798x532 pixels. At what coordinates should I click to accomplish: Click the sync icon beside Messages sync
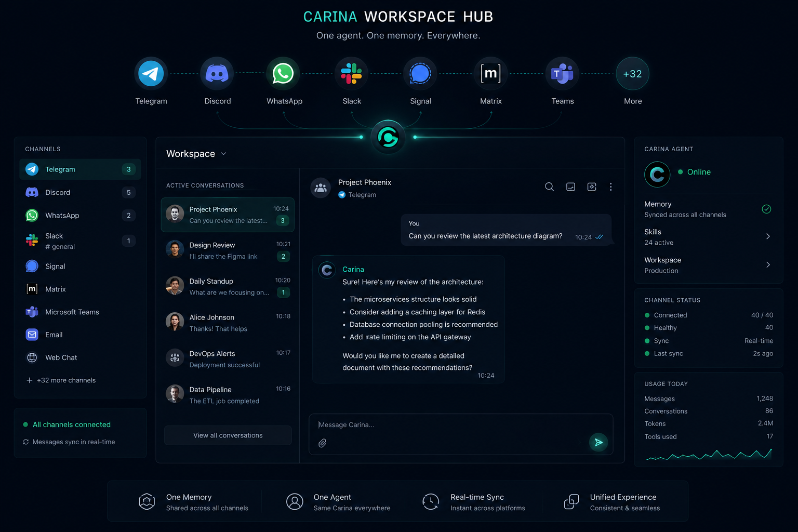(25, 442)
